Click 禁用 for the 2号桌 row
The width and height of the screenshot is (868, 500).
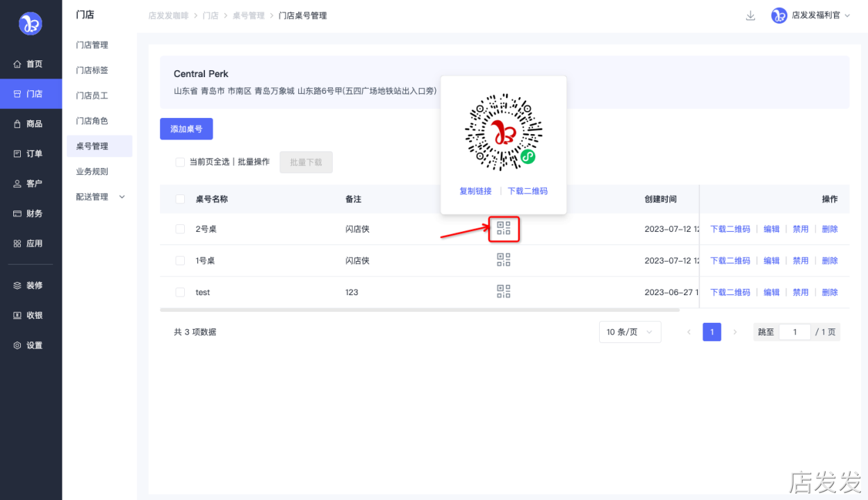click(801, 228)
